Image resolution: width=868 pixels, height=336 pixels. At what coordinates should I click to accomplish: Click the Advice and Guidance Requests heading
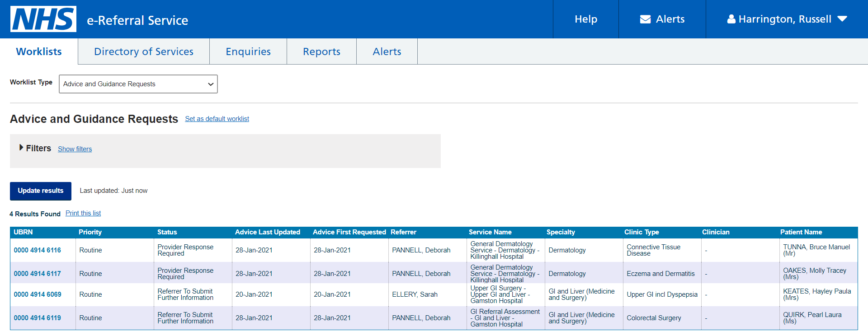[94, 119]
